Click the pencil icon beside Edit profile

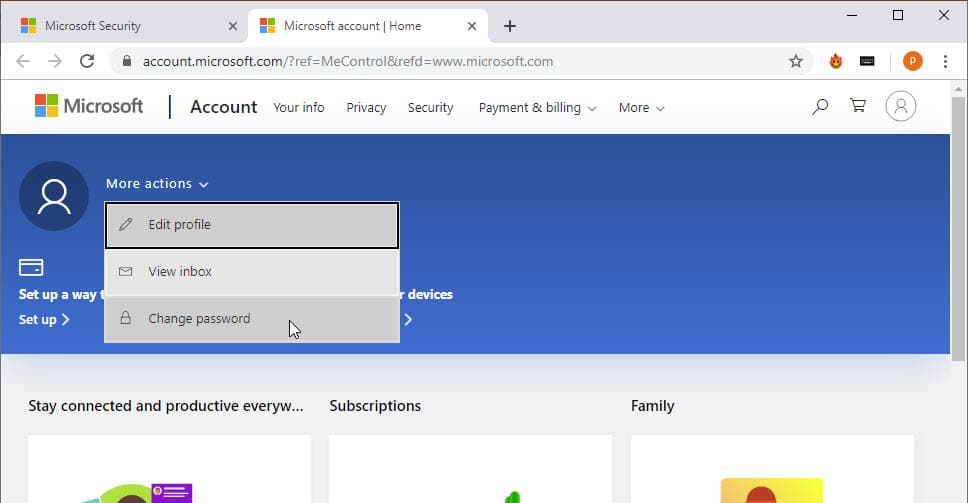pos(125,225)
